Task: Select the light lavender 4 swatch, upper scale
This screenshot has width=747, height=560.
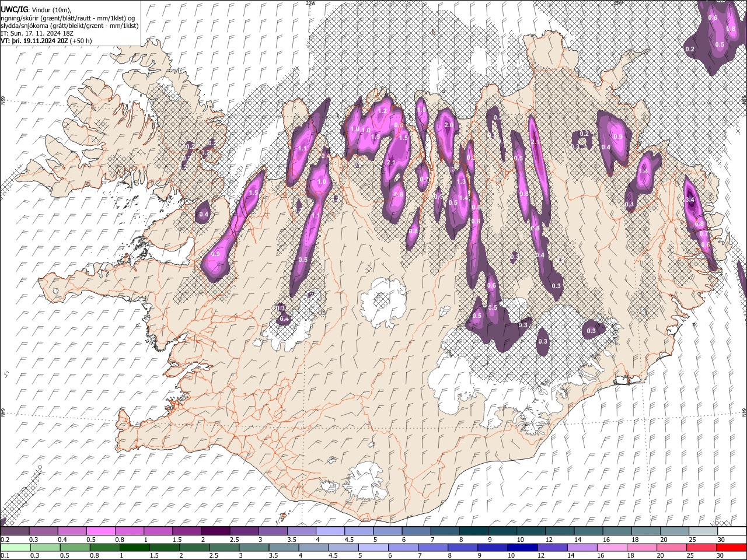Action: click(330, 531)
